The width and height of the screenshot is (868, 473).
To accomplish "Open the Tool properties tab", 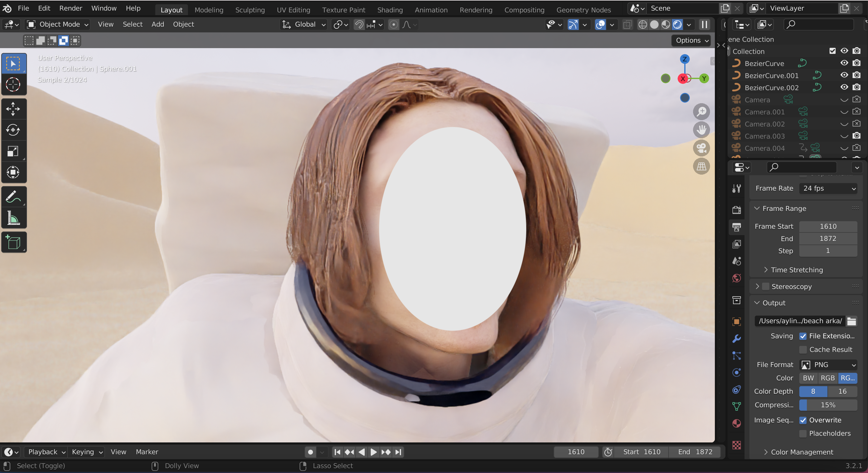I will click(x=737, y=188).
